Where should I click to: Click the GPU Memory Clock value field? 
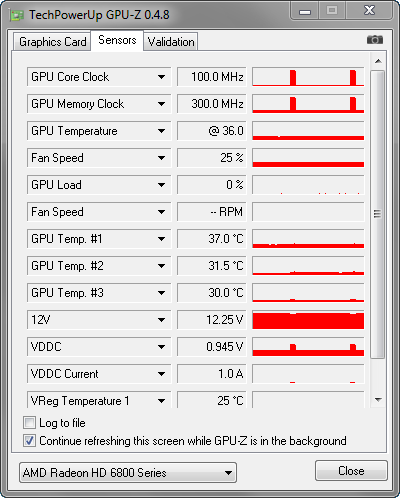point(212,104)
